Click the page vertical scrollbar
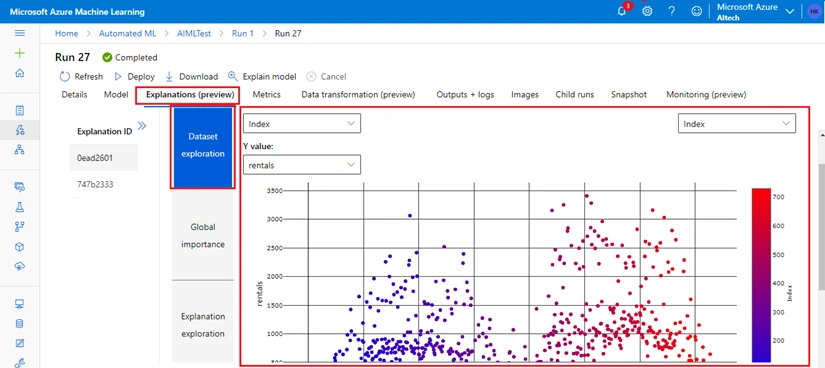Screen dimensions: 825x368 821,226
